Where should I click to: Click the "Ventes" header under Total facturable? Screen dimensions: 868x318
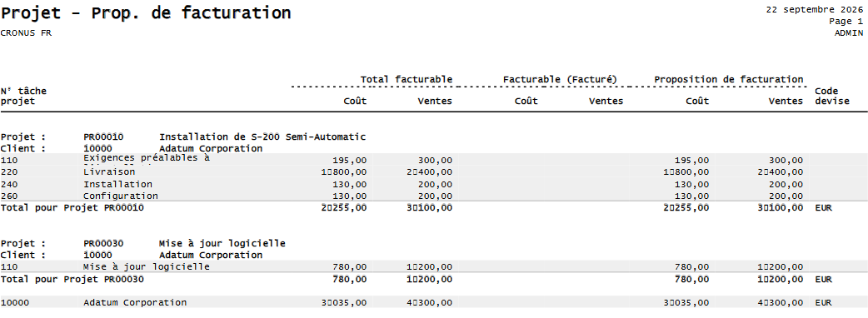tap(435, 102)
